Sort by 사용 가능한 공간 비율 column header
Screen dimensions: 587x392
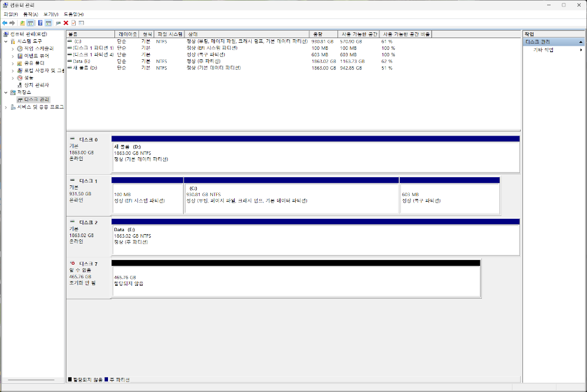click(406, 34)
